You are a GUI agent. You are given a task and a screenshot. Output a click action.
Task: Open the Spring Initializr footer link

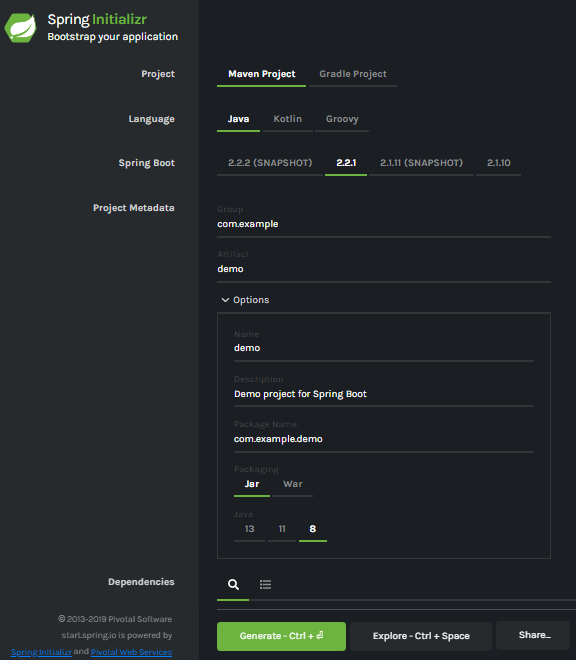[41, 652]
